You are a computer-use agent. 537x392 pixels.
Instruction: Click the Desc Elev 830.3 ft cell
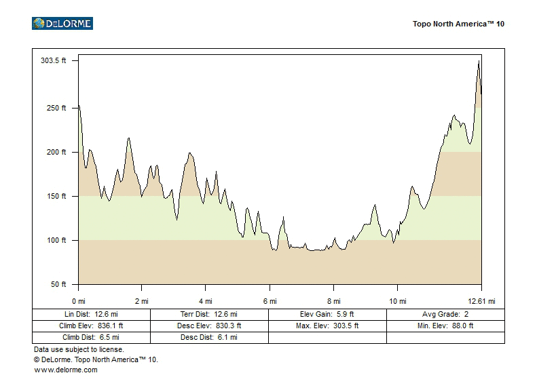point(209,326)
